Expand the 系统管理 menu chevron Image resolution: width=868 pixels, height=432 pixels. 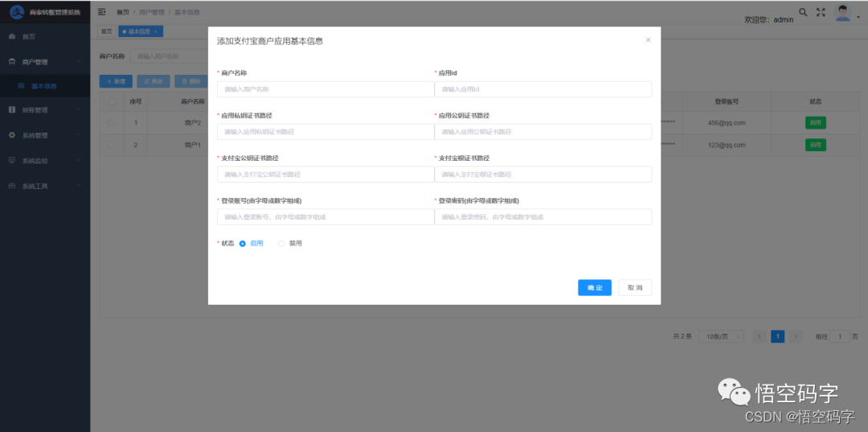tap(79, 135)
